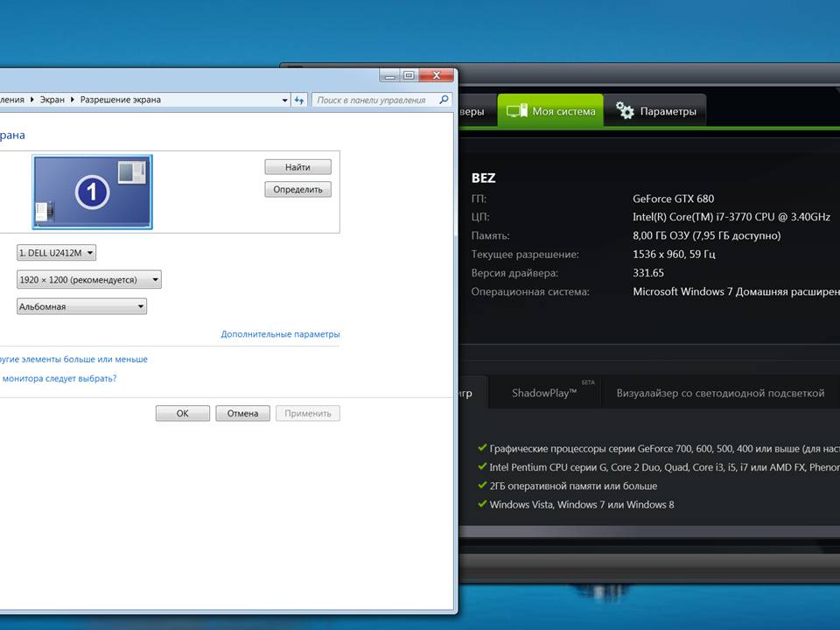Open the Параметры tab in GeForce Experience
Screen dimensions: 840x630
coord(655,111)
